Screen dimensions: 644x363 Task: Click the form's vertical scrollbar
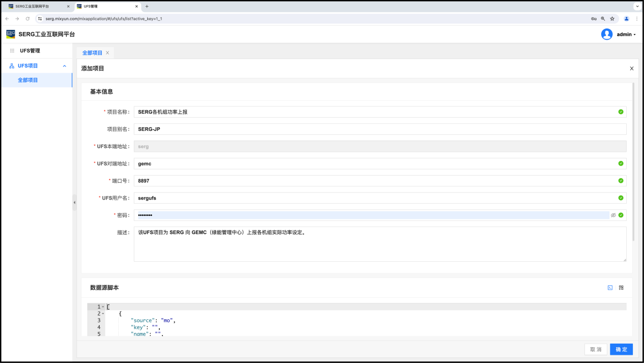point(633,163)
